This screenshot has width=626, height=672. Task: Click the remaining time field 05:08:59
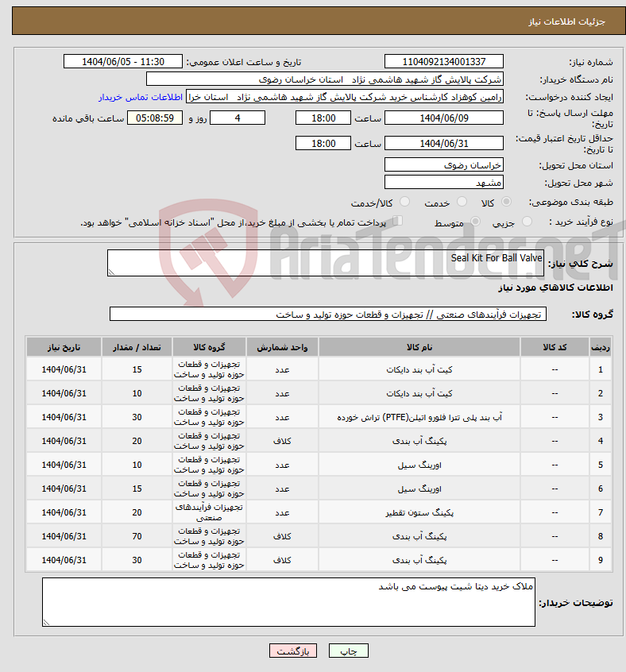(x=155, y=118)
